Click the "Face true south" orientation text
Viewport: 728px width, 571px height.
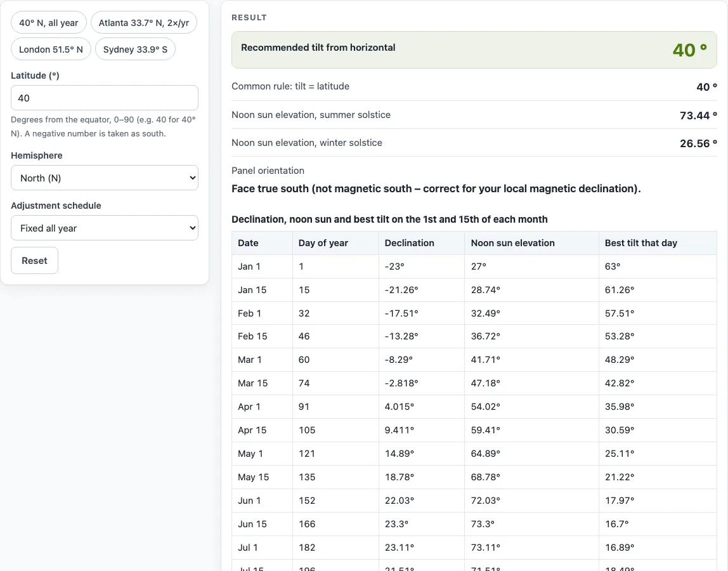tap(436, 188)
